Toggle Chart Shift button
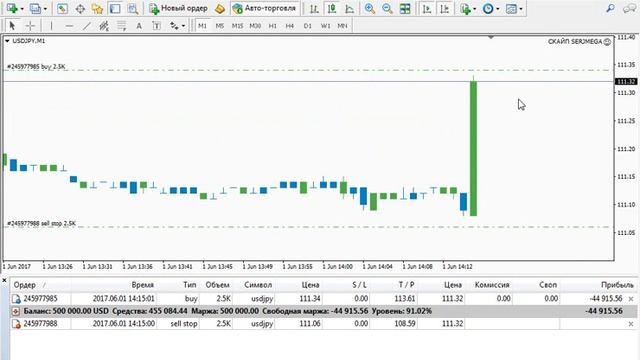 445,8
